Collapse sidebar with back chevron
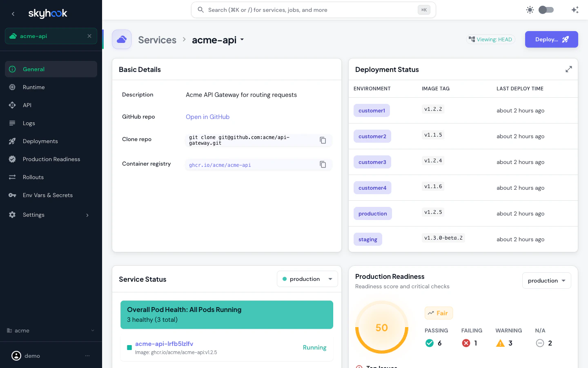The height and width of the screenshot is (368, 588). pos(13,14)
